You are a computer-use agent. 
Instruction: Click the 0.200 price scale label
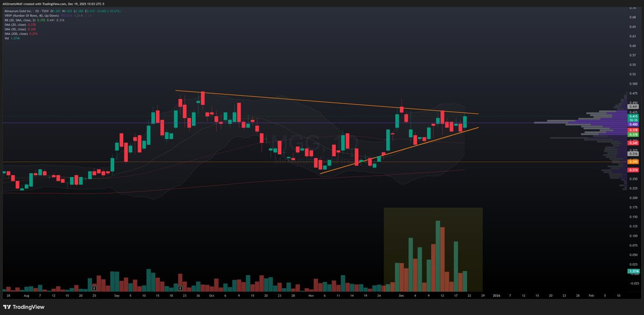(x=633, y=198)
